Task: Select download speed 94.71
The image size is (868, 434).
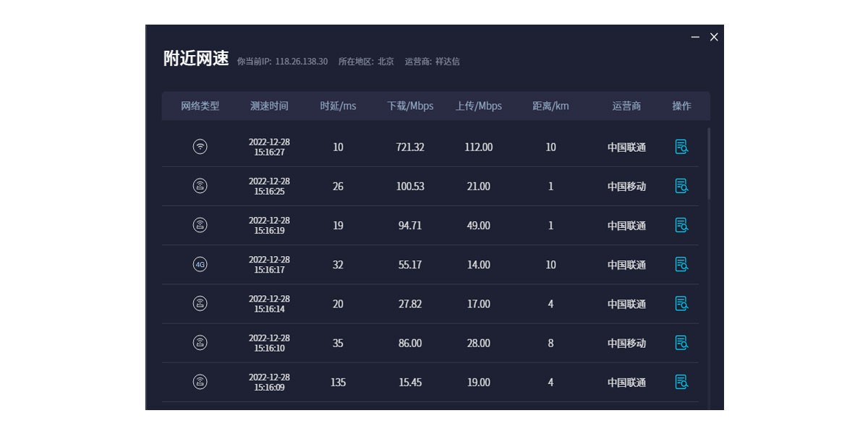Action: (410, 225)
